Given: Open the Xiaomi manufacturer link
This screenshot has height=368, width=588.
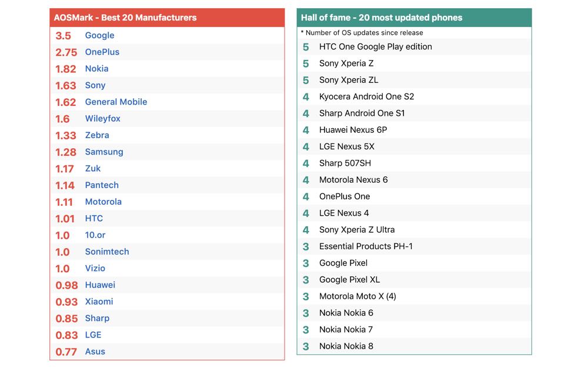Looking at the screenshot, I should click(99, 302).
